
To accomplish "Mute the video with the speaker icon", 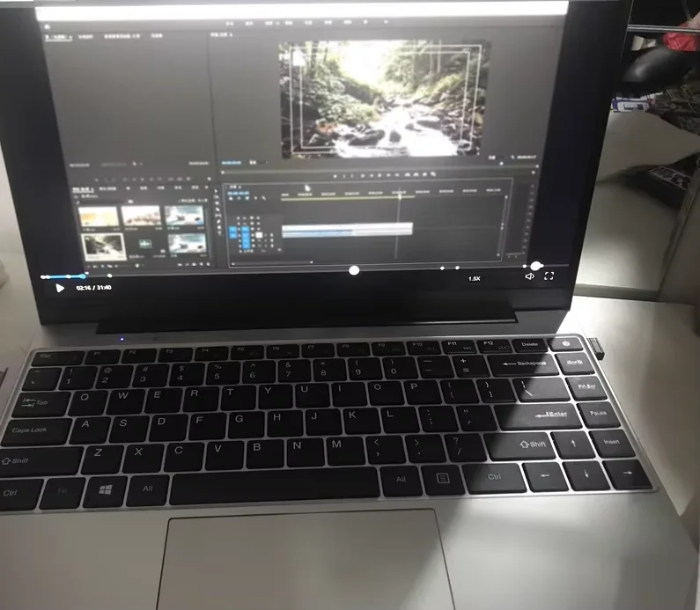I will click(x=529, y=276).
